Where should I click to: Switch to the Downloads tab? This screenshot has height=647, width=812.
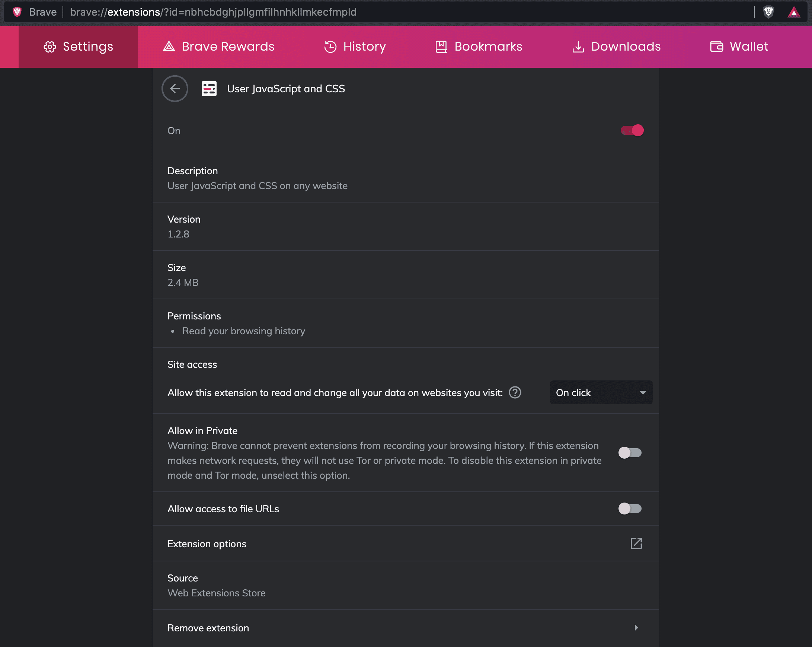point(616,47)
